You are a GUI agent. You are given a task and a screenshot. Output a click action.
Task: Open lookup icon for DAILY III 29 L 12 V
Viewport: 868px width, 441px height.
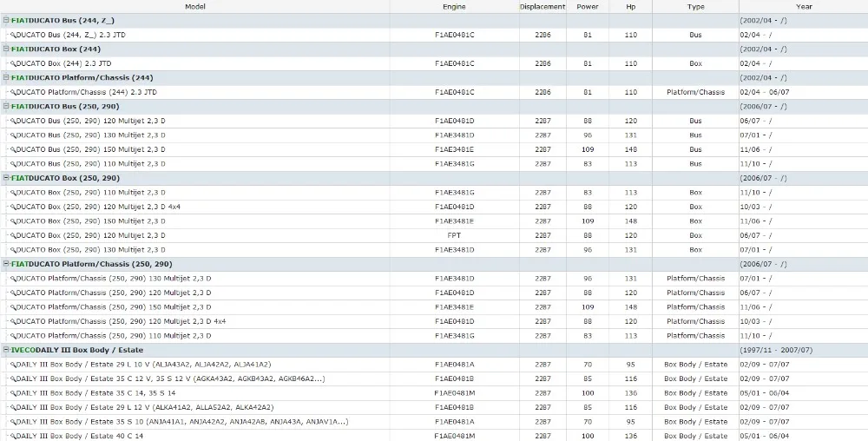[x=13, y=408]
